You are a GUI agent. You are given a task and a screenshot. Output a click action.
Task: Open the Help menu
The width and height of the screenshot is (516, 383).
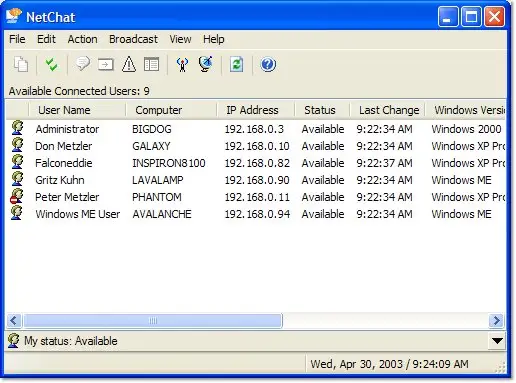214,39
